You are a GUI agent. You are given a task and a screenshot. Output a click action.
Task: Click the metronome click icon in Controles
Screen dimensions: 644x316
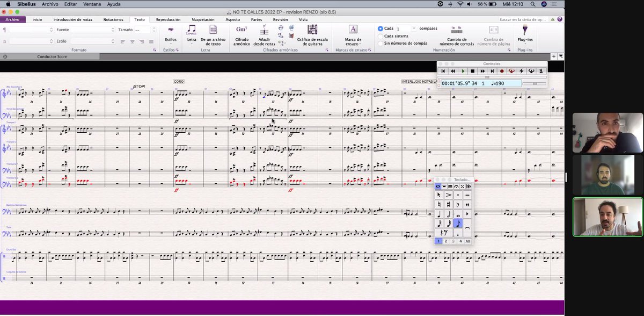tap(541, 71)
